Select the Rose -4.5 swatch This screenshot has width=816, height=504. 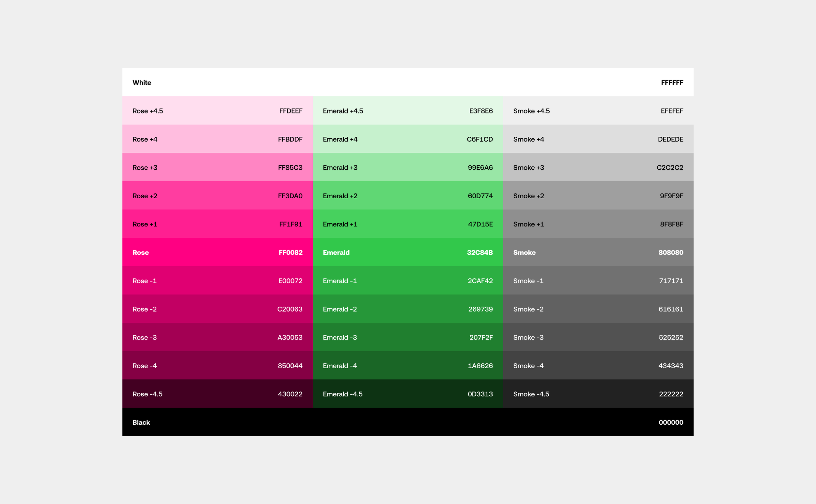pos(217,394)
